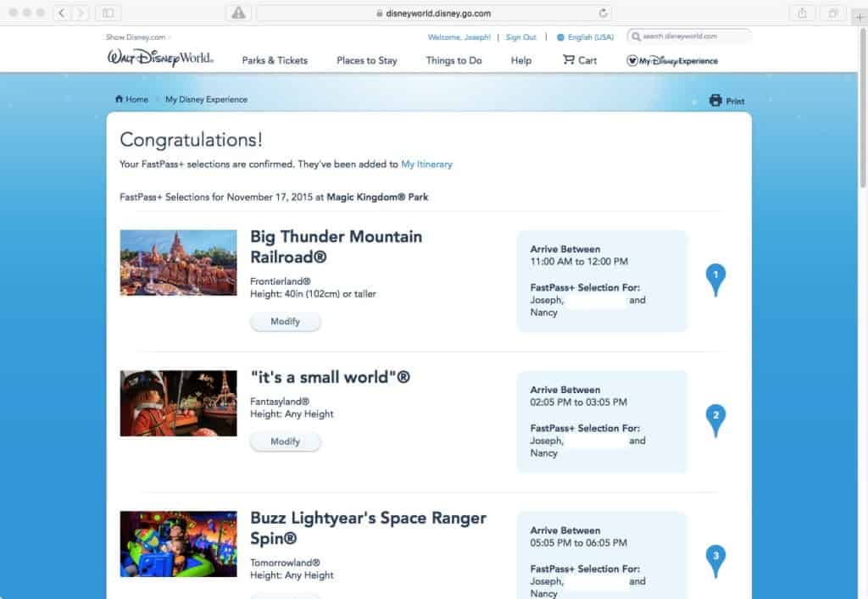Open the My Disney Experience breadcrumb link

[x=207, y=100]
